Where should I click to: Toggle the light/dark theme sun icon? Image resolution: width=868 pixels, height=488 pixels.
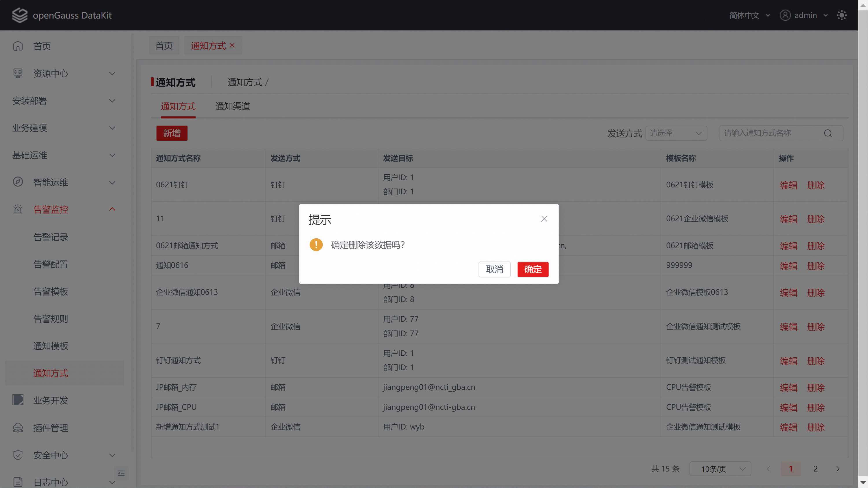[x=841, y=15]
